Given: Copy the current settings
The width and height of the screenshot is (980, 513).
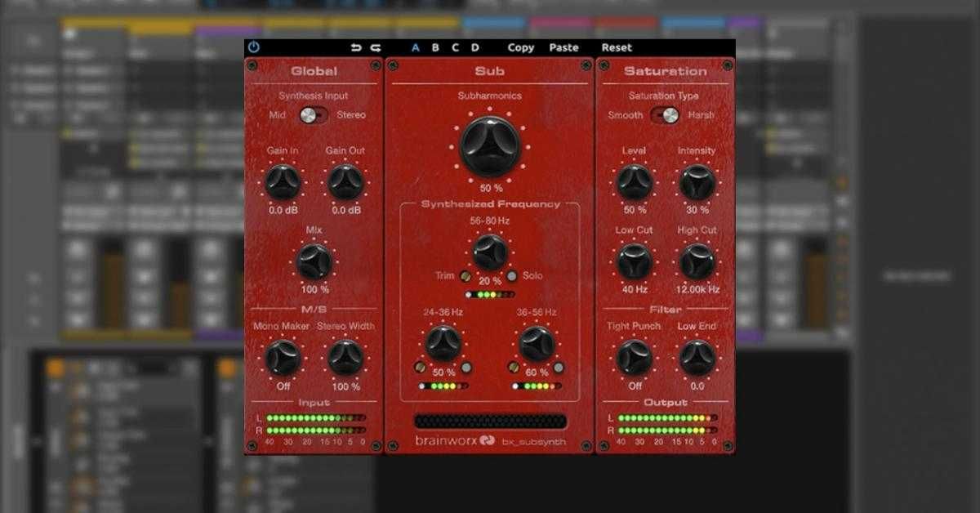Looking at the screenshot, I should [521, 47].
